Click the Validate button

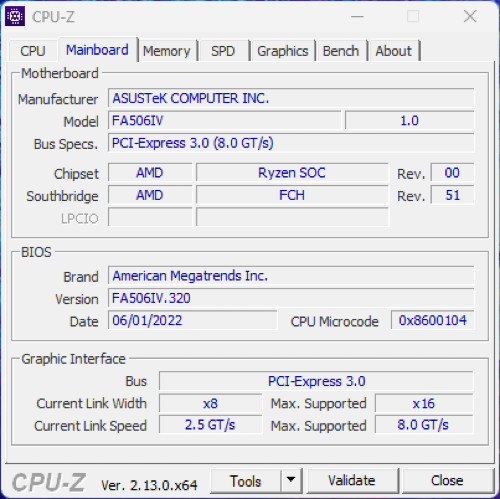click(x=352, y=481)
